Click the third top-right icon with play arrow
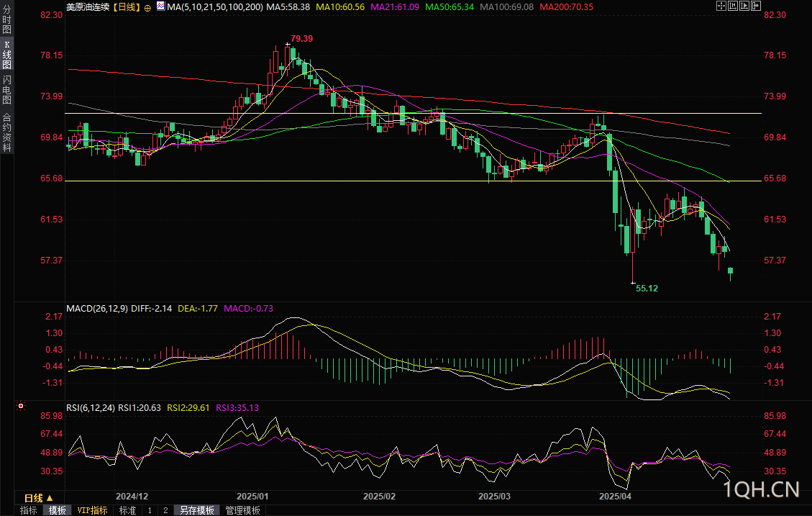The width and height of the screenshot is (812, 516). 744,6
